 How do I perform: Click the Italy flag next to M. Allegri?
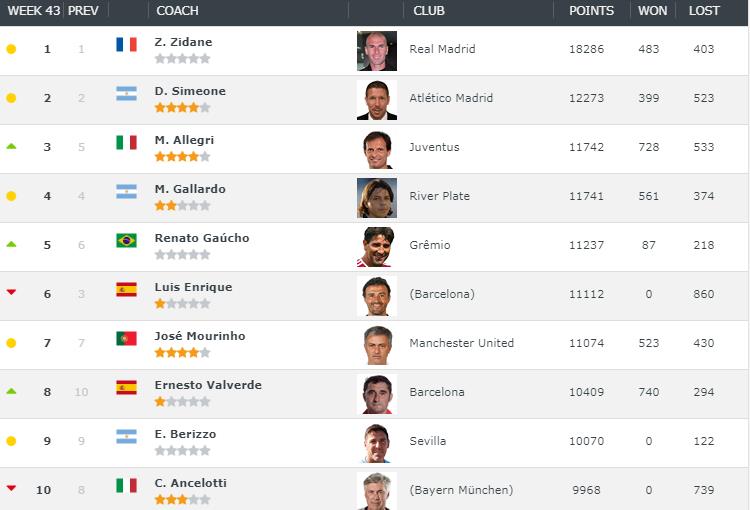pos(126,142)
